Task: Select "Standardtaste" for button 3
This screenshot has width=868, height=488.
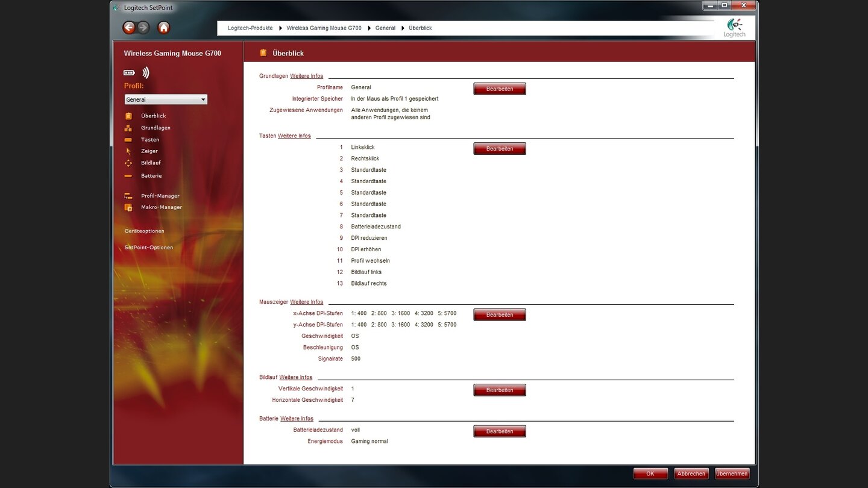Action: click(x=369, y=170)
